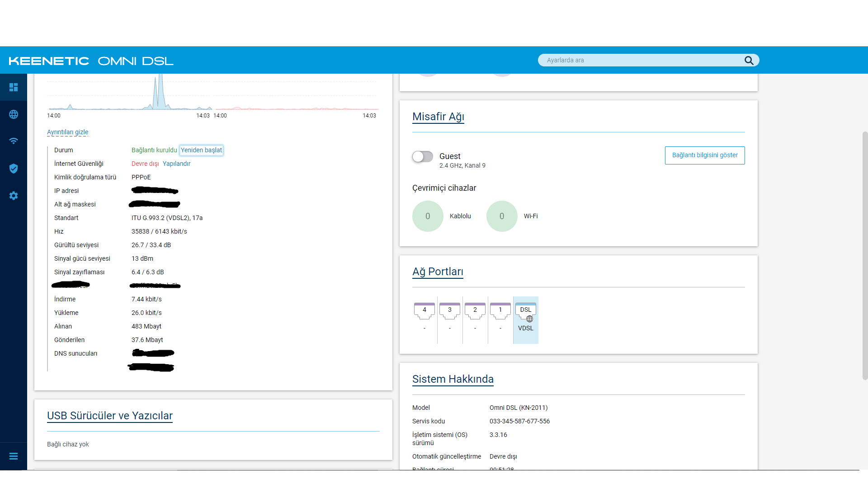Open the dashboard icon in sidebar
Screen dimensions: 868x488
tap(14, 87)
